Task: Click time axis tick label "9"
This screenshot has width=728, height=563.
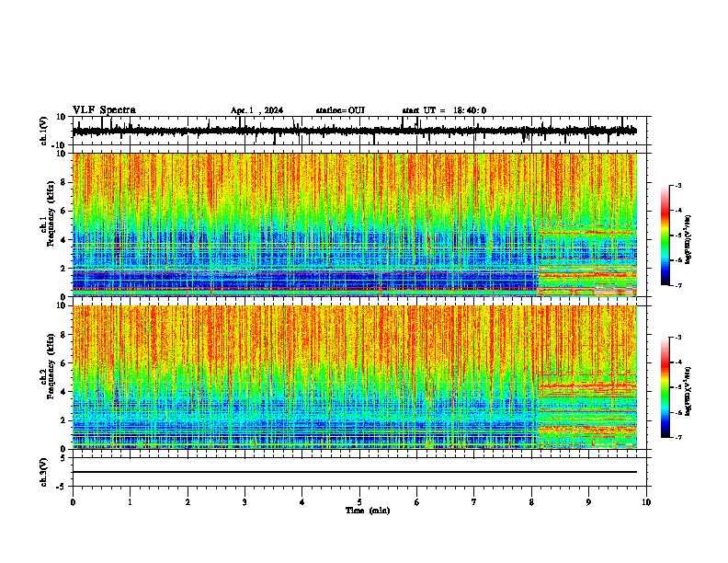Action: 588,502
